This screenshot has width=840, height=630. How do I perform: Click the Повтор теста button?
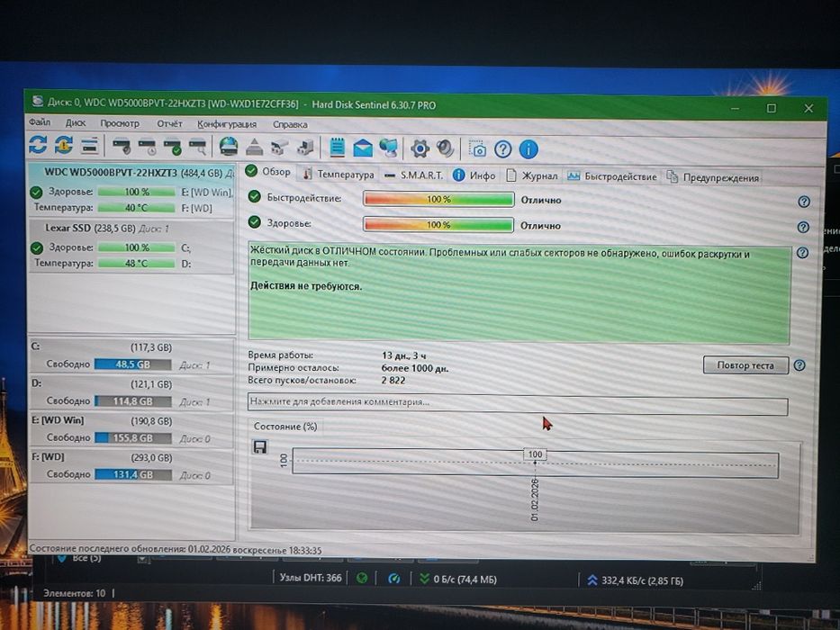745,365
